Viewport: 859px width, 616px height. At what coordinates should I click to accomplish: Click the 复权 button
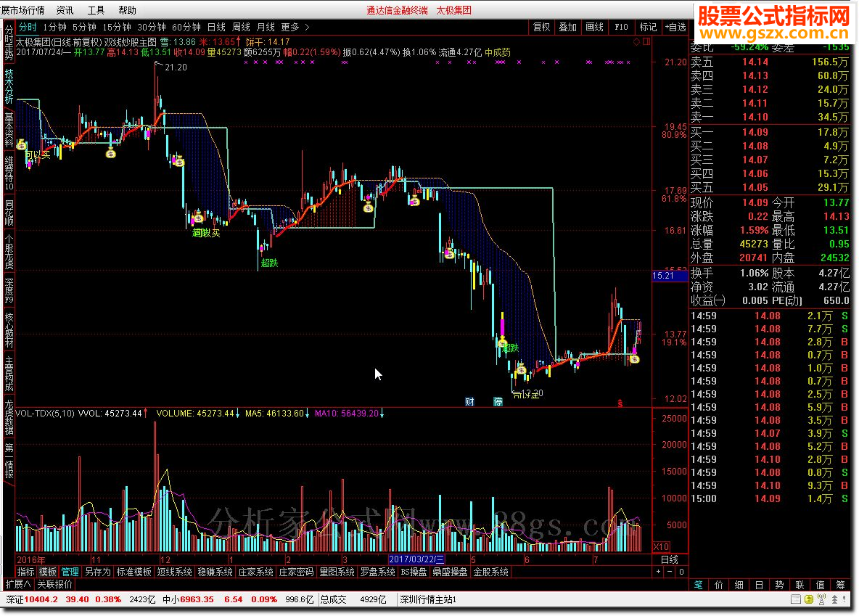pyautogui.click(x=542, y=27)
